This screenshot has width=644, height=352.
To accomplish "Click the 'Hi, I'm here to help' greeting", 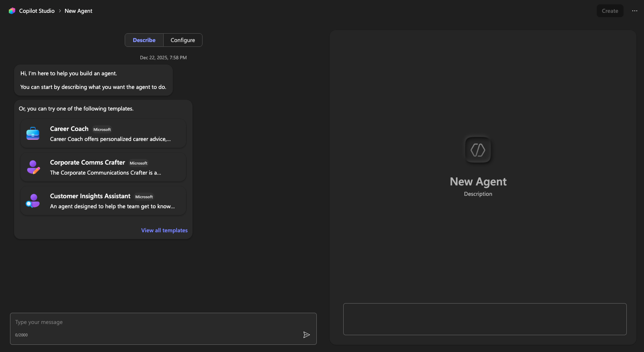I will coord(69,73).
